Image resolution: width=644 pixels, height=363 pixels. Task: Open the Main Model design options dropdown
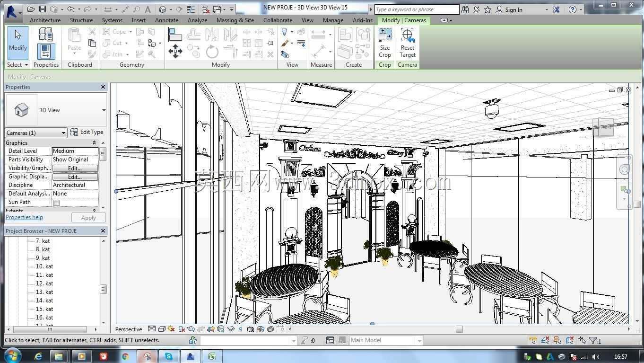[418, 341]
